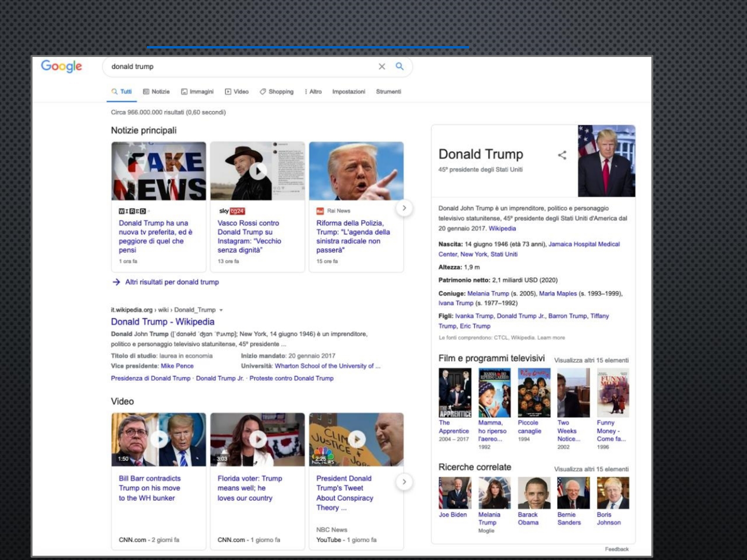Open The Apprentice poster

coord(455,393)
